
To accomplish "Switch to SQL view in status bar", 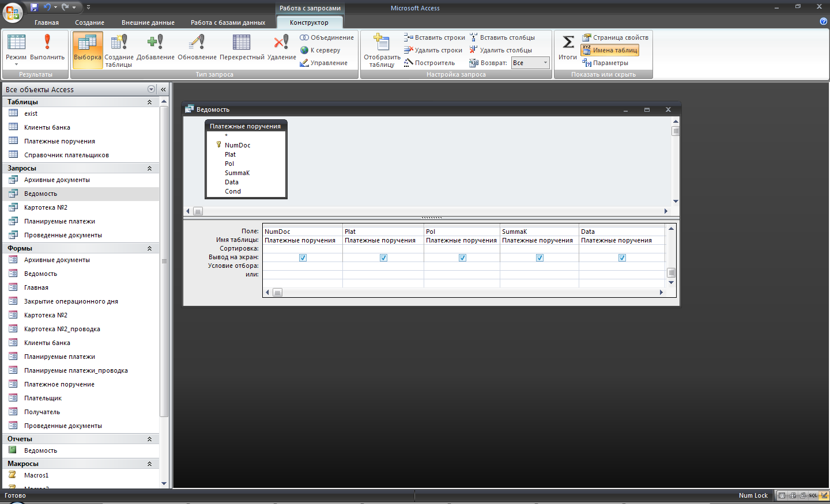I will pos(813,495).
